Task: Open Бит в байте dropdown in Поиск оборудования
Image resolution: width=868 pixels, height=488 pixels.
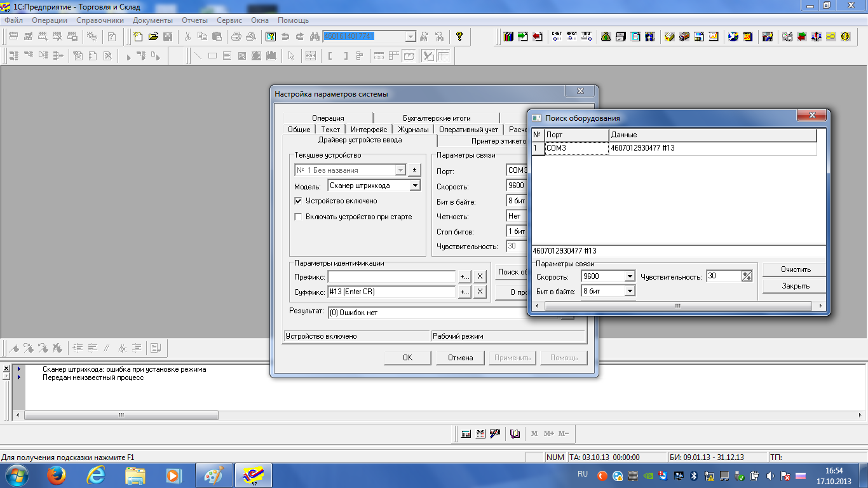Action: click(629, 291)
